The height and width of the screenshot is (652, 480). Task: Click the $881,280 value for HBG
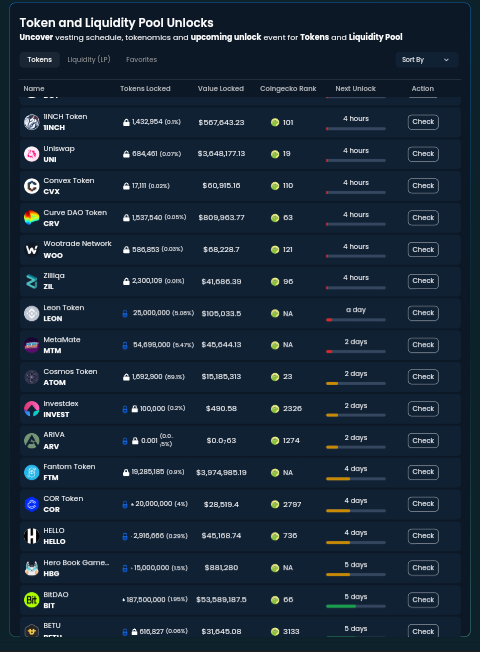pos(221,568)
